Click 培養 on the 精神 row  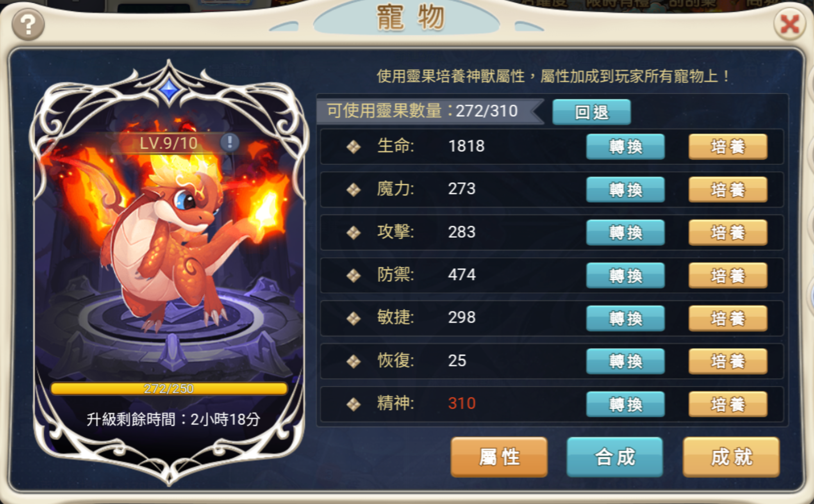click(728, 404)
